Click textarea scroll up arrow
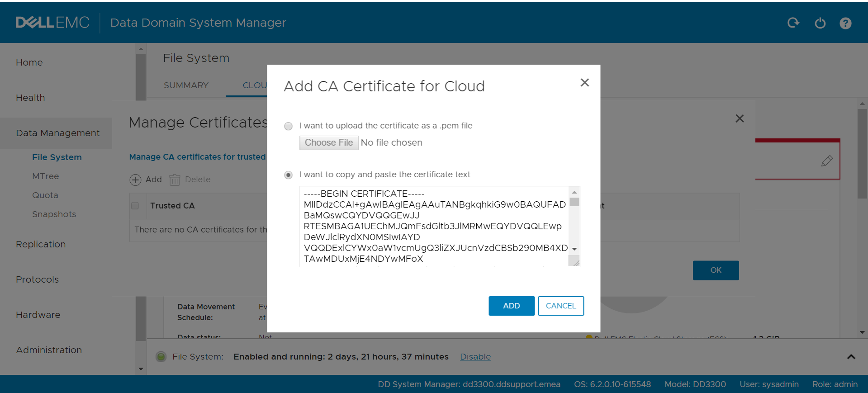The image size is (868, 393). click(x=574, y=192)
